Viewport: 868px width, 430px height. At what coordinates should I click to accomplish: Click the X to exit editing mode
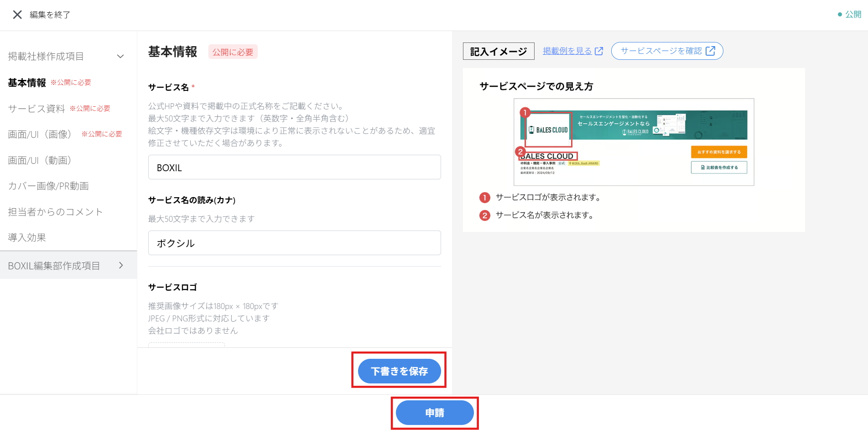(x=17, y=14)
